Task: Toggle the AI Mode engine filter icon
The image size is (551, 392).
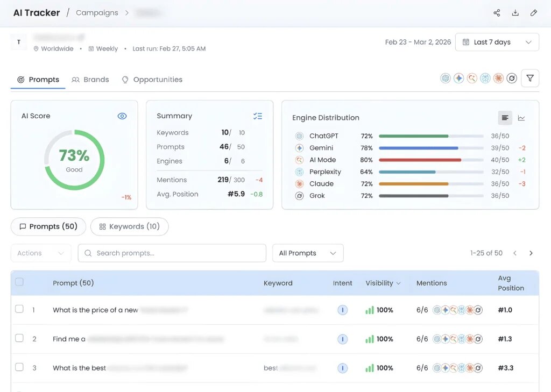Action: point(472,78)
